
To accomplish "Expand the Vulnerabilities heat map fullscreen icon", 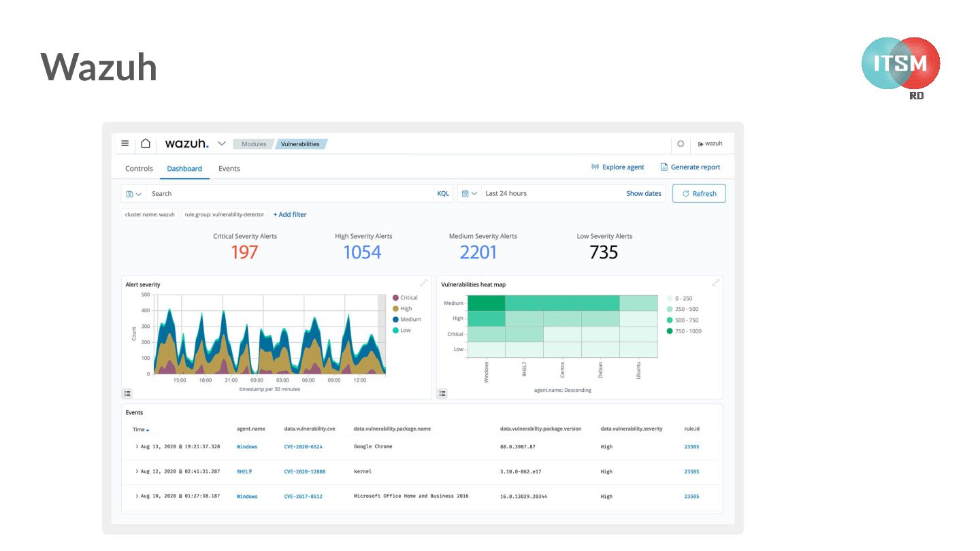I will click(715, 282).
